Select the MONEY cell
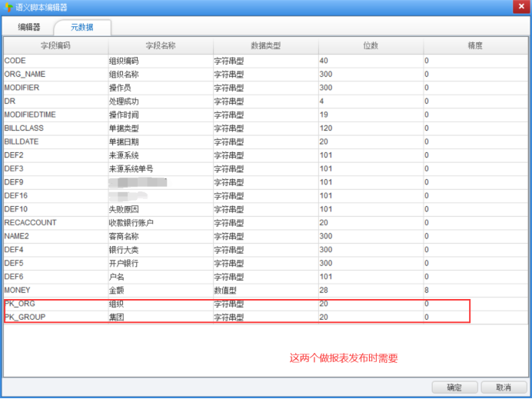 coord(56,290)
